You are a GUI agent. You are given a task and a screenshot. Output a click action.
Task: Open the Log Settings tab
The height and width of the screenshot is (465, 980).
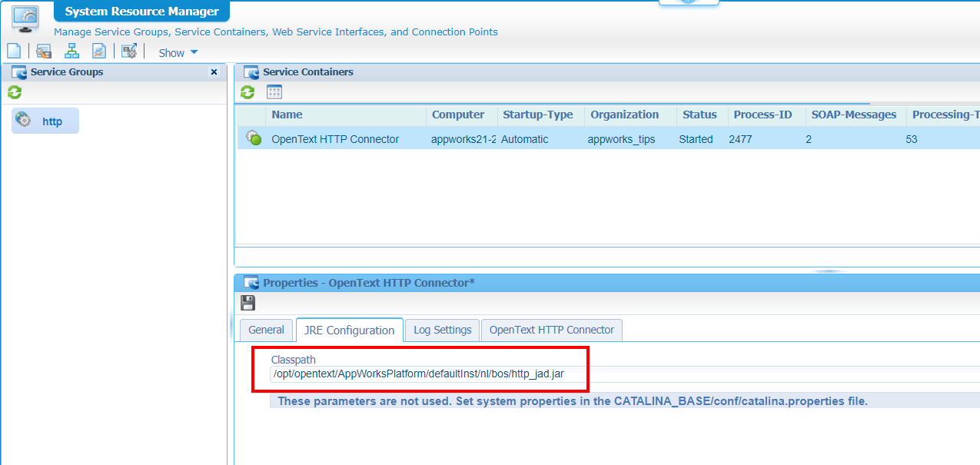coord(442,330)
